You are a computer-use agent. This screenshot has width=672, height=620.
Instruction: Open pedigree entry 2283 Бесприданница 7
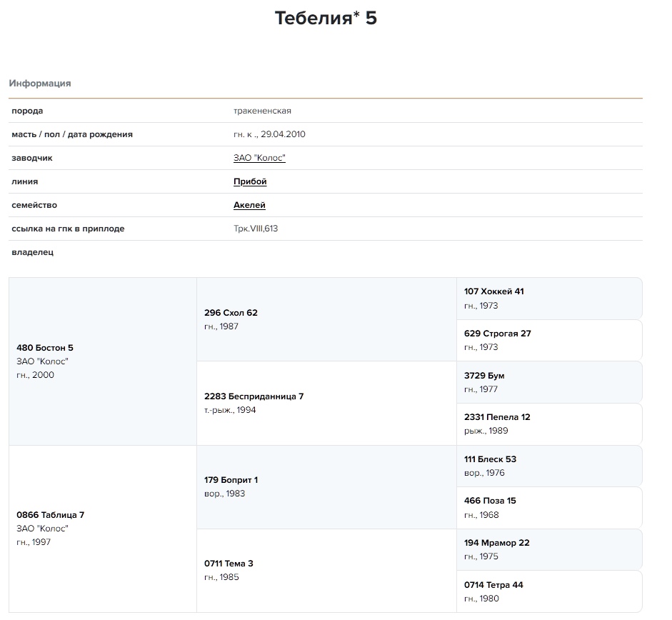[x=254, y=396]
